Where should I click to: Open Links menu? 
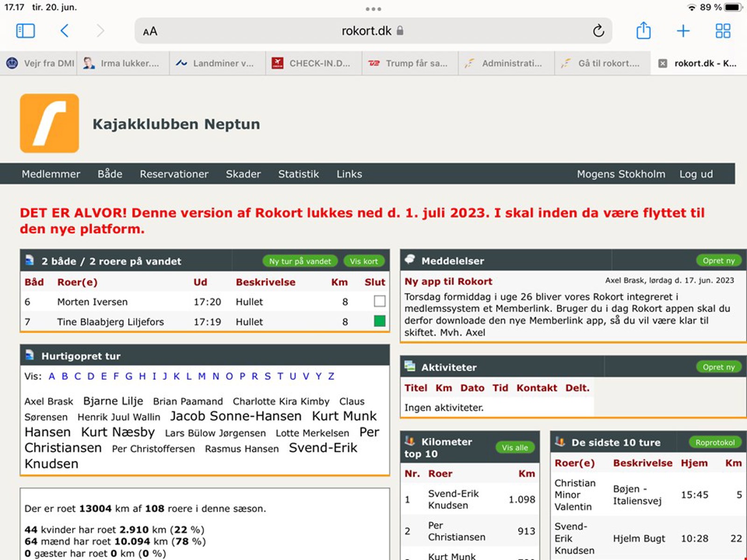[349, 174]
